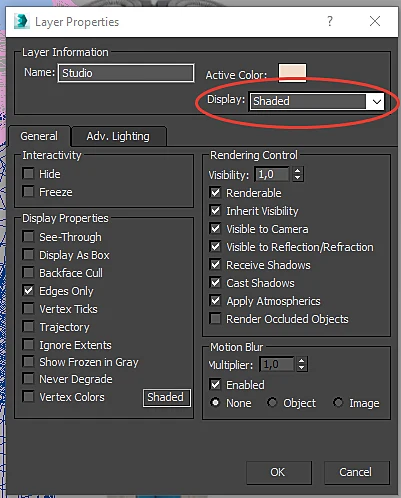Click the Shaded display combo box

316,101
